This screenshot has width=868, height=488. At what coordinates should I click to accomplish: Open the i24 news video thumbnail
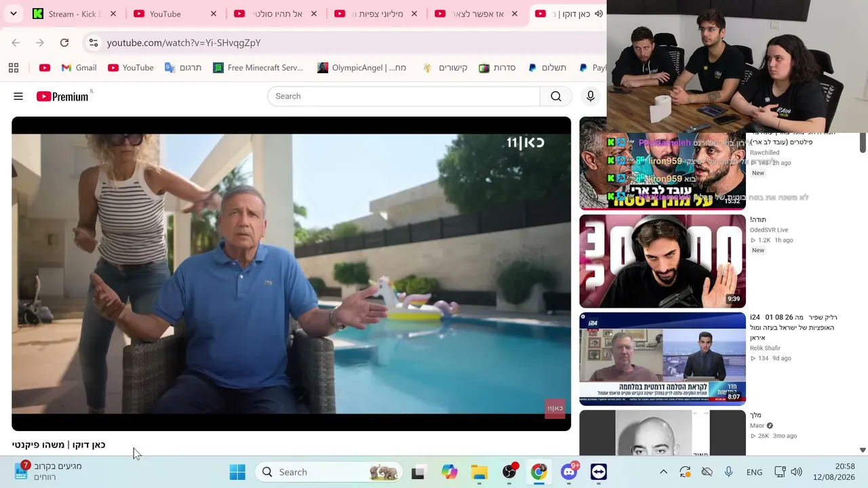click(x=663, y=359)
